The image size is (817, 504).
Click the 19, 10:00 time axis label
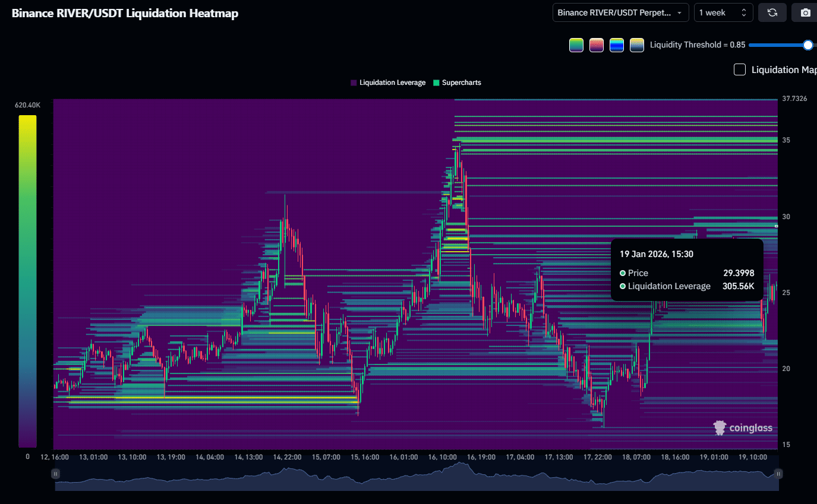click(752, 458)
